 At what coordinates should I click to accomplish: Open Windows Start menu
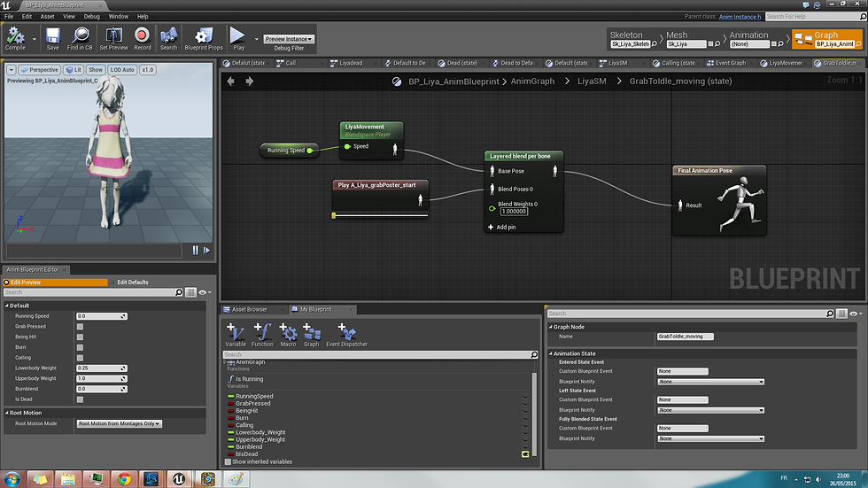point(12,479)
